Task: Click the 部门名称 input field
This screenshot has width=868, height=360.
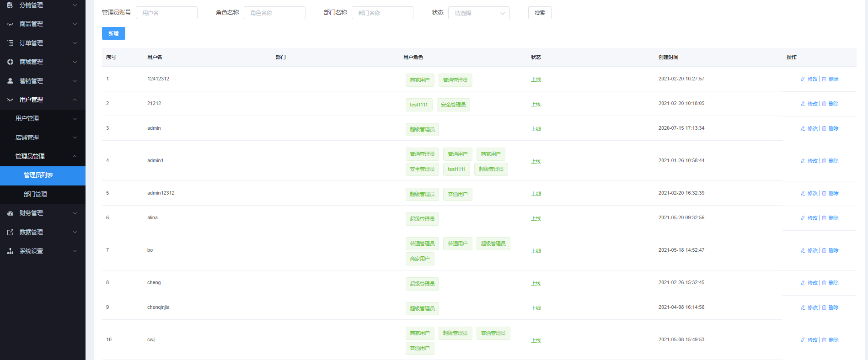Action: (x=382, y=13)
